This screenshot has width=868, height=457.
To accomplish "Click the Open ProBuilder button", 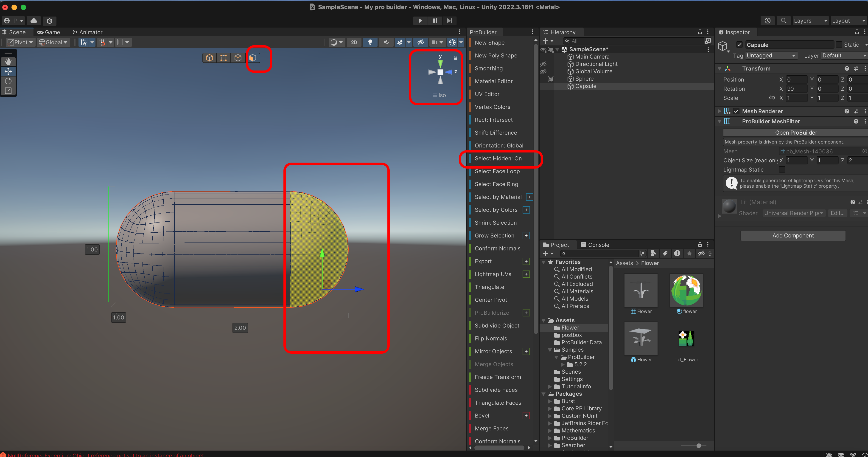I will [x=795, y=133].
